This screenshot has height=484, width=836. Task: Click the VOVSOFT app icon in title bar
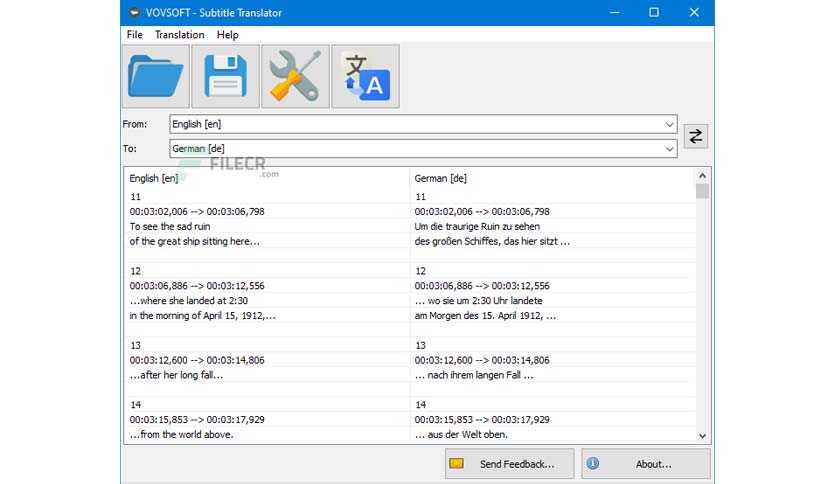tap(134, 12)
